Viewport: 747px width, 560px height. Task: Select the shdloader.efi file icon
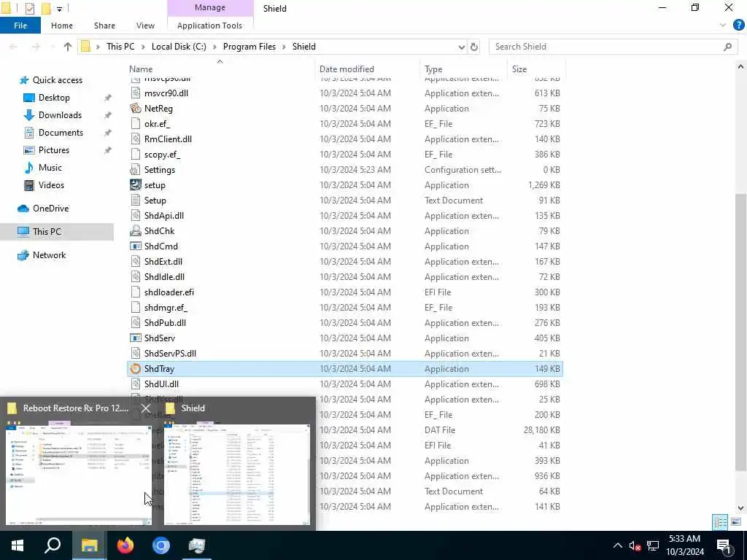tap(136, 292)
